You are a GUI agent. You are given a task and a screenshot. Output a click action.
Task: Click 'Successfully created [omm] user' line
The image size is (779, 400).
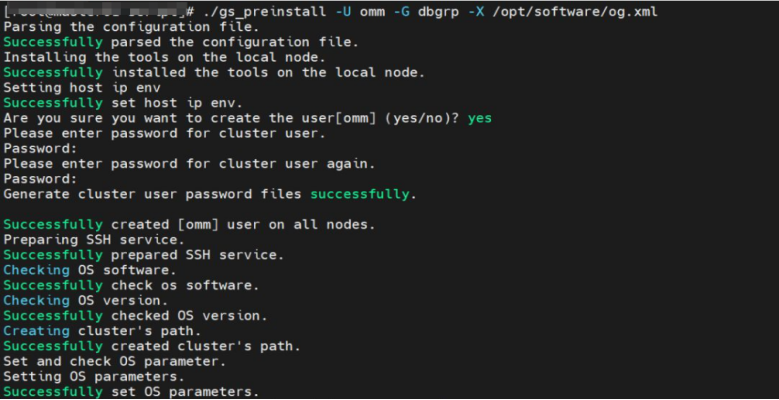189,225
